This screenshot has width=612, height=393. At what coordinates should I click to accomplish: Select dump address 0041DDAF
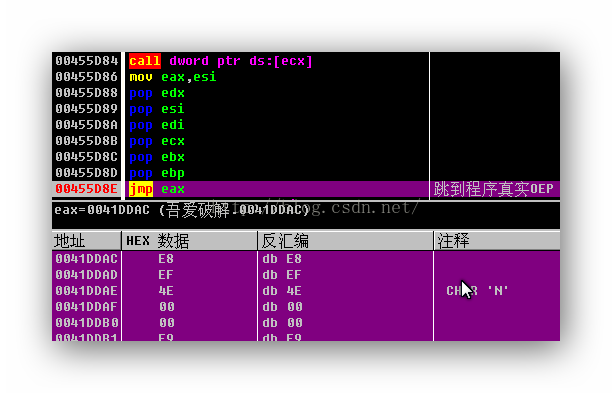pyautogui.click(x=86, y=307)
